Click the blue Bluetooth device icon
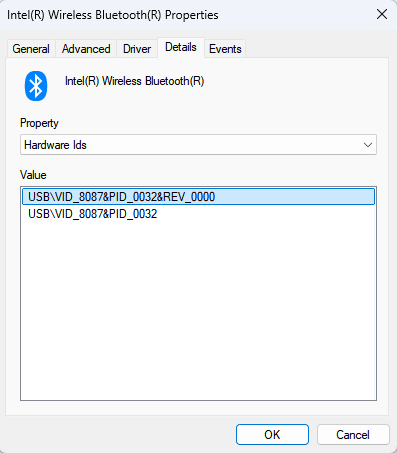 (x=36, y=86)
